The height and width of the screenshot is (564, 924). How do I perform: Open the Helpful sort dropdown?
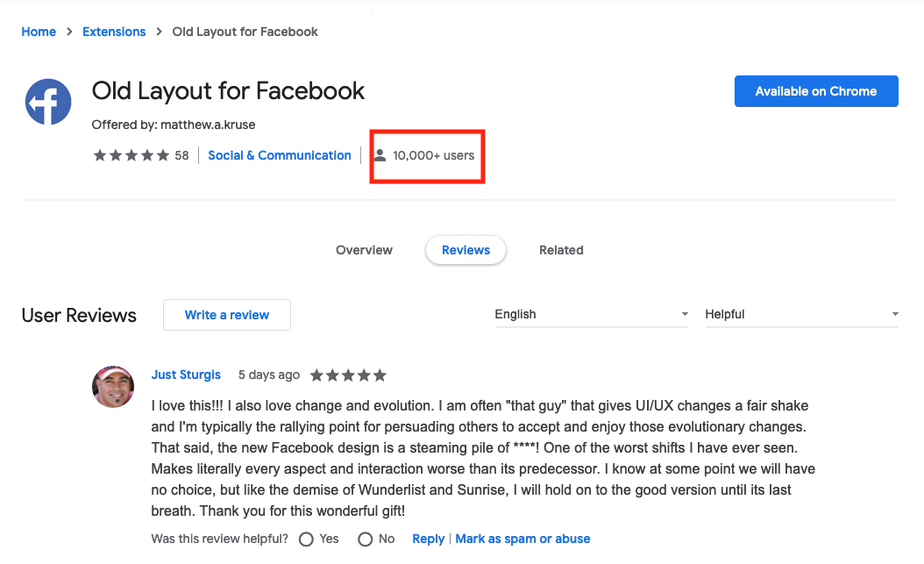coord(802,315)
